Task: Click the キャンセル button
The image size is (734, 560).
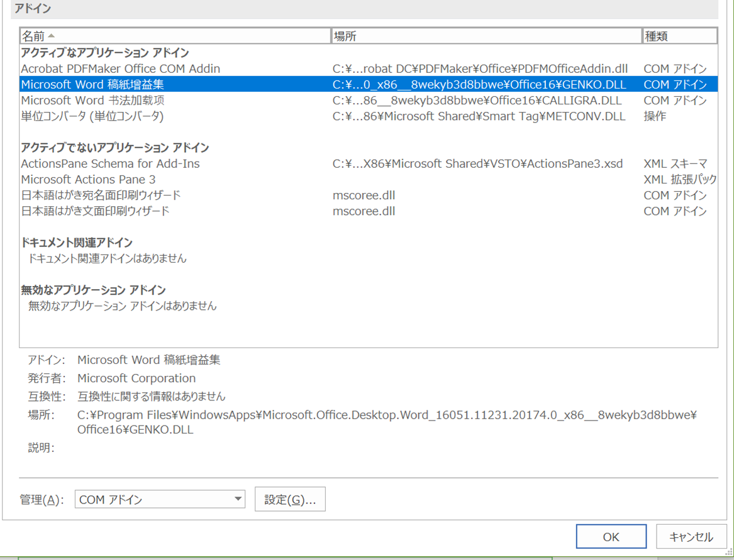Action: point(691,536)
